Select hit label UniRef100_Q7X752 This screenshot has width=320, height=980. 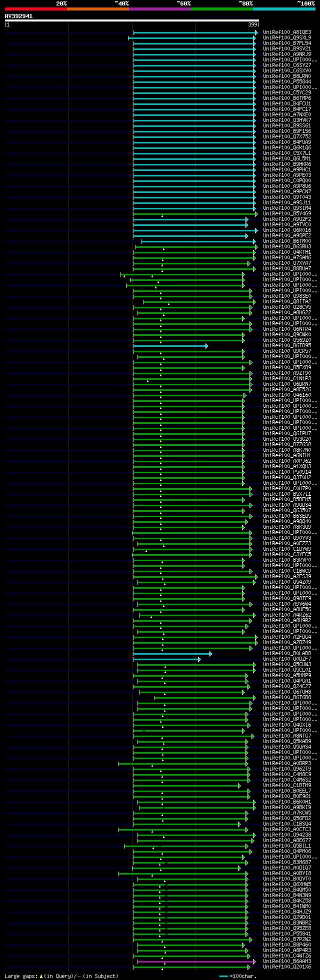(287, 137)
